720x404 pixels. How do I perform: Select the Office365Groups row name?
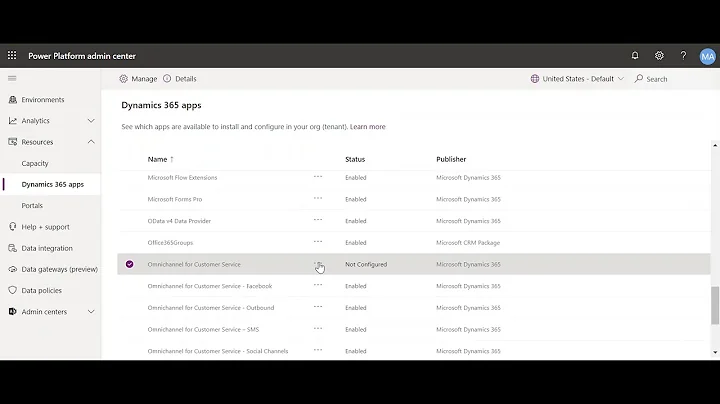[x=170, y=242]
